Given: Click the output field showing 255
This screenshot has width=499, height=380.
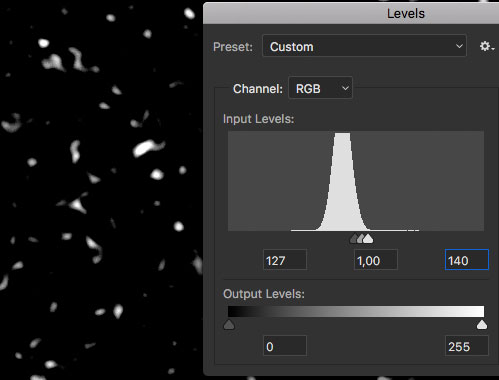Looking at the screenshot, I should point(467,346).
